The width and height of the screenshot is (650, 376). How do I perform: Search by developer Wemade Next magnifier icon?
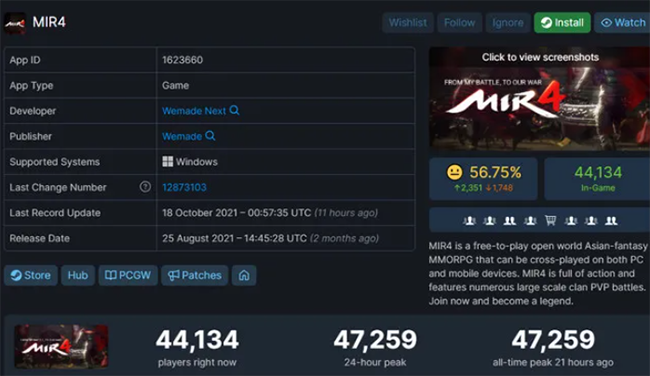pos(234,110)
